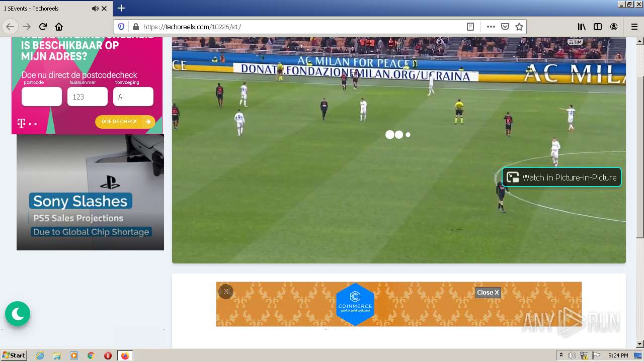Click the page scrollbar up arrow
The image size is (644, 362).
[x=640, y=41]
